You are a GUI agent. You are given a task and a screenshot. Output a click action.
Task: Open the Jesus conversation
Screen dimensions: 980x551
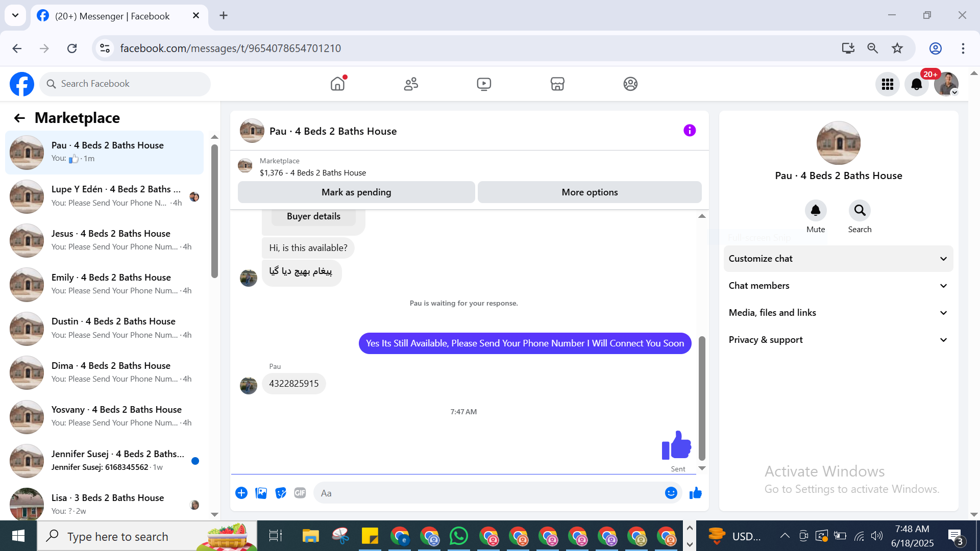(x=104, y=240)
